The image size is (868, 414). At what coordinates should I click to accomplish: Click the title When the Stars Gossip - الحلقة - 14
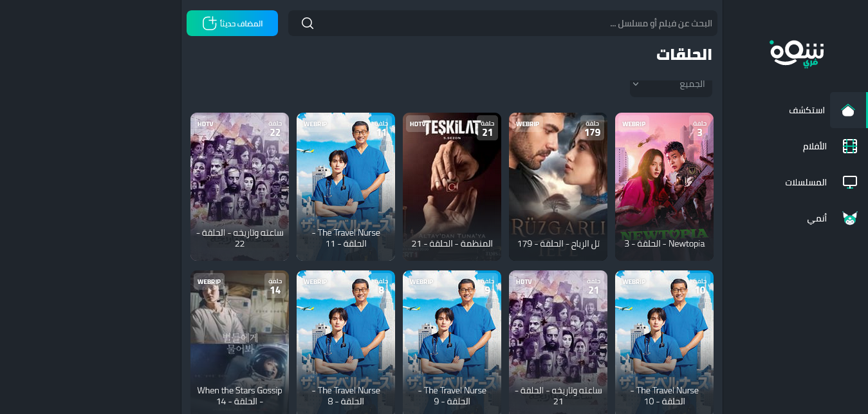[x=240, y=396]
